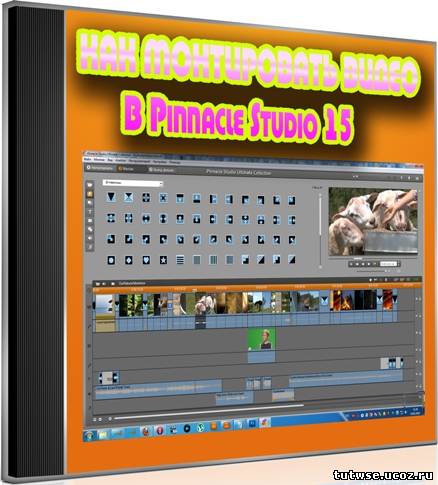Open the transitions category dropdown above the grid
The width and height of the screenshot is (438, 485).
click(x=133, y=183)
